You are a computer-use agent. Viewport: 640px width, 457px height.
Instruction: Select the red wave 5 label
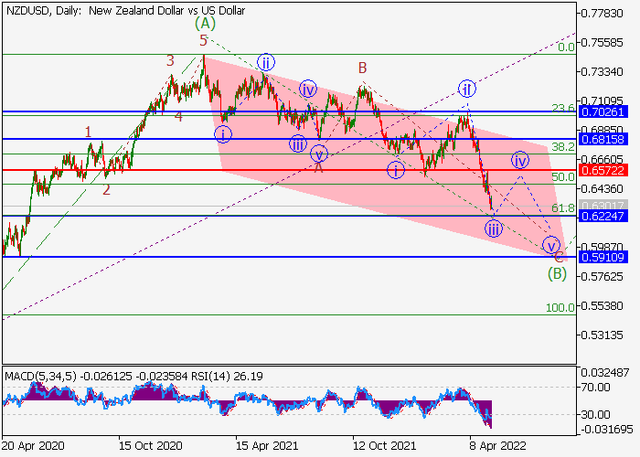tap(204, 41)
